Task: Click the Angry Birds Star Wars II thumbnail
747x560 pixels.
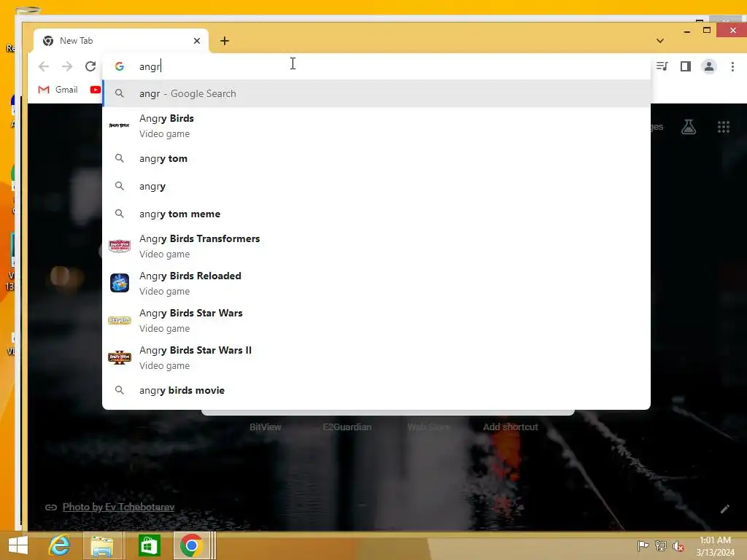Action: [x=120, y=357]
